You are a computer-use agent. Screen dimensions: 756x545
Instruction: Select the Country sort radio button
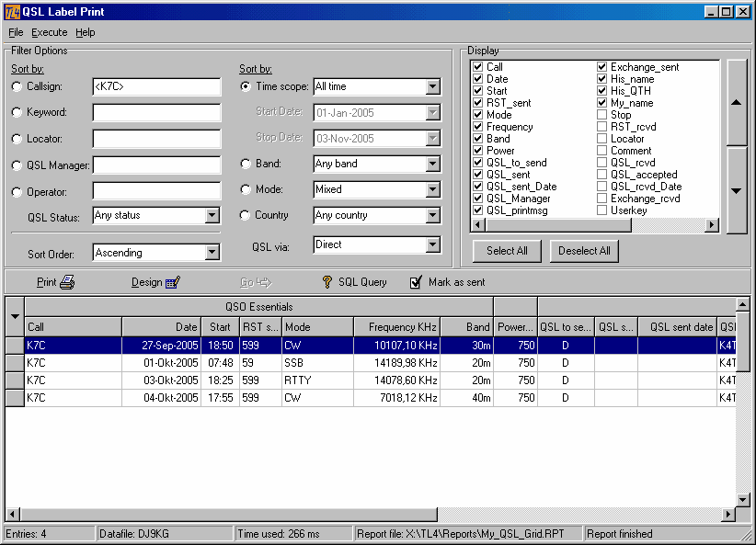tap(246, 215)
